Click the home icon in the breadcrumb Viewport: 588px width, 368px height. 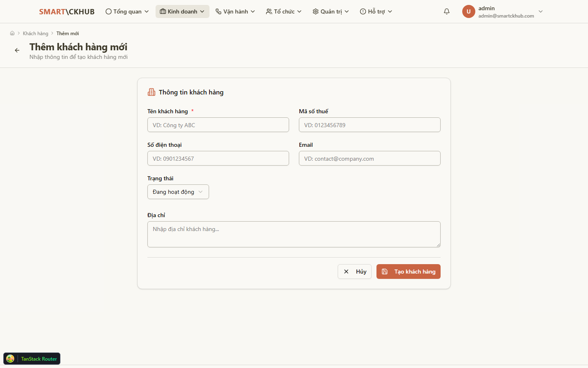[12, 34]
